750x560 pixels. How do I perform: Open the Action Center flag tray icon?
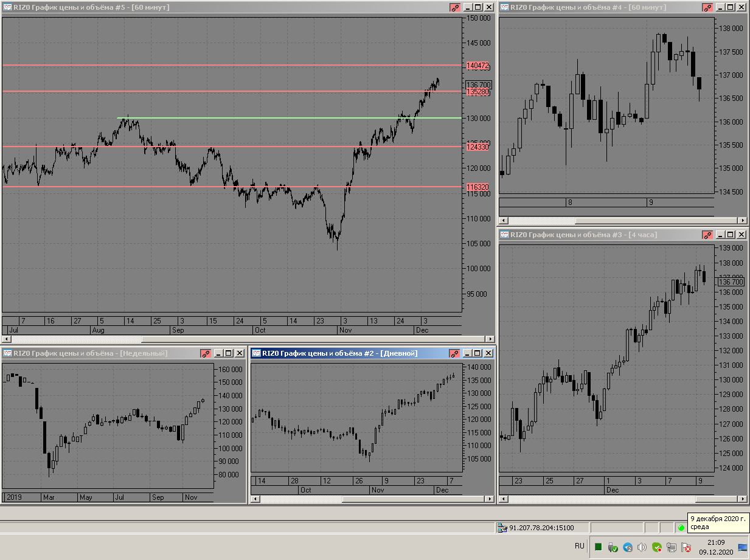coord(686,547)
